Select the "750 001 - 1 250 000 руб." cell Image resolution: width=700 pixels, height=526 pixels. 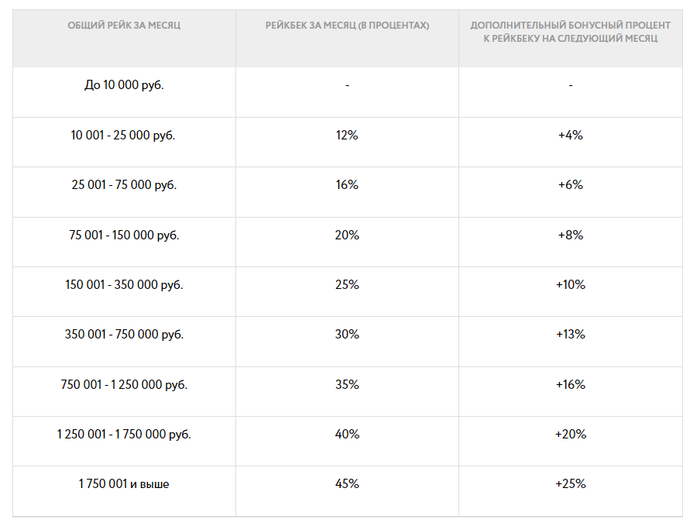pos(124,384)
